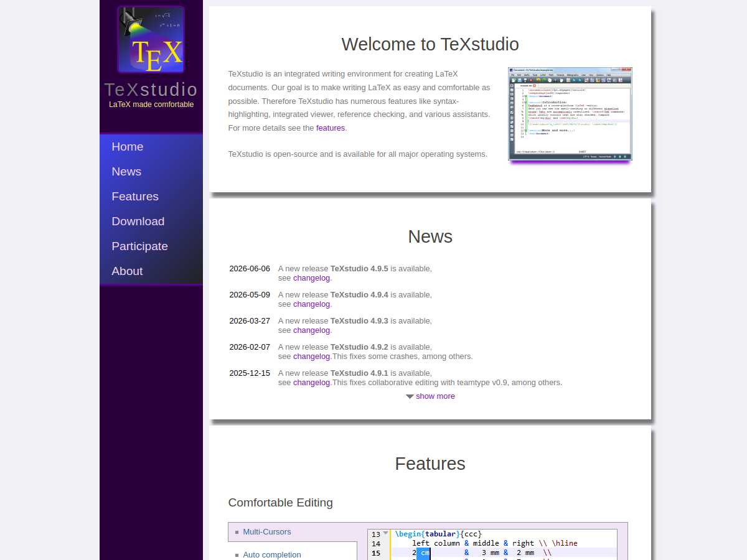This screenshot has height=560, width=747.
Task: Click the 'Welcome to TeXstudio' heading
Action: pos(430,44)
